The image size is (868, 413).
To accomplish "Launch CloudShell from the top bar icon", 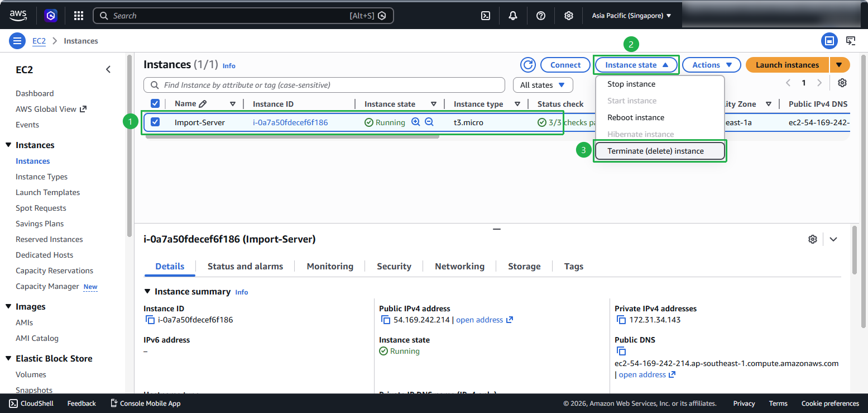I will pos(486,16).
